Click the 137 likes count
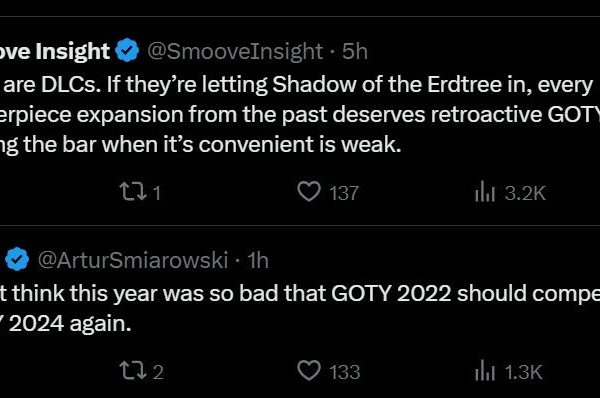The height and width of the screenshot is (398, 600). [344, 193]
